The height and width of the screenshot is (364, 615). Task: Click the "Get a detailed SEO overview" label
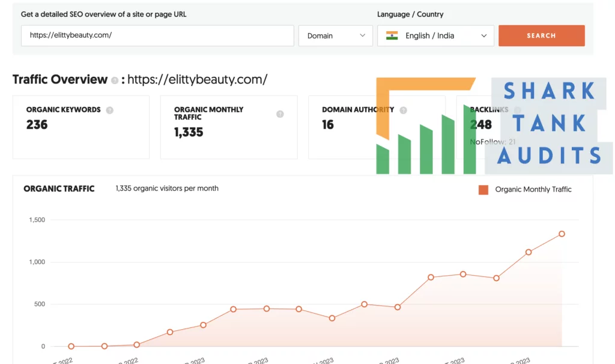pyautogui.click(x=103, y=14)
